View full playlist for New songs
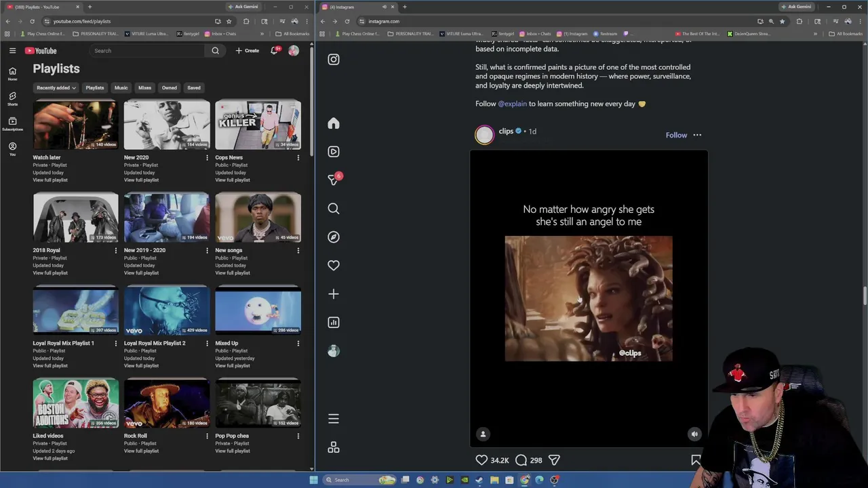 233,273
